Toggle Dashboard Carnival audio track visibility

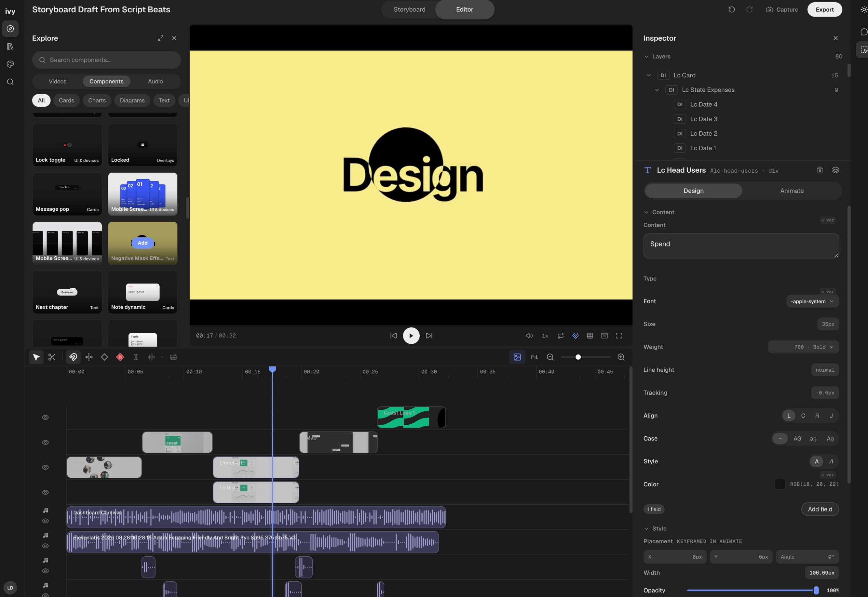pos(45,521)
